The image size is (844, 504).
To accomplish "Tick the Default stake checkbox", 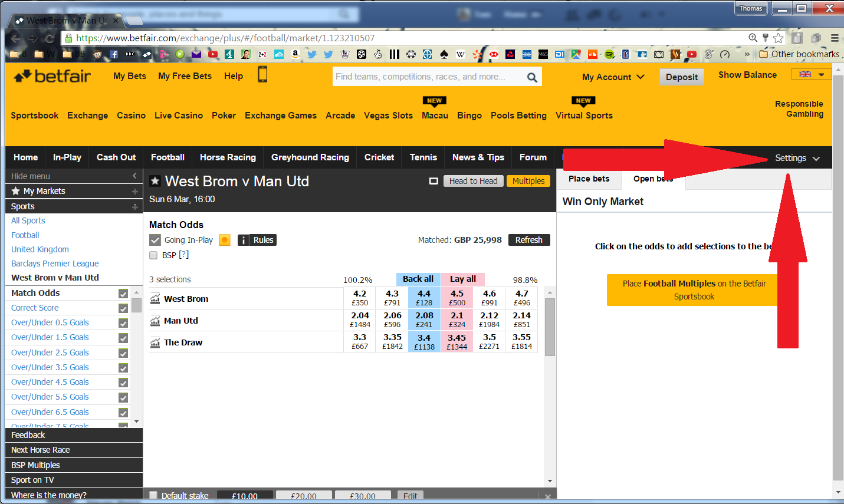I will coord(153,496).
